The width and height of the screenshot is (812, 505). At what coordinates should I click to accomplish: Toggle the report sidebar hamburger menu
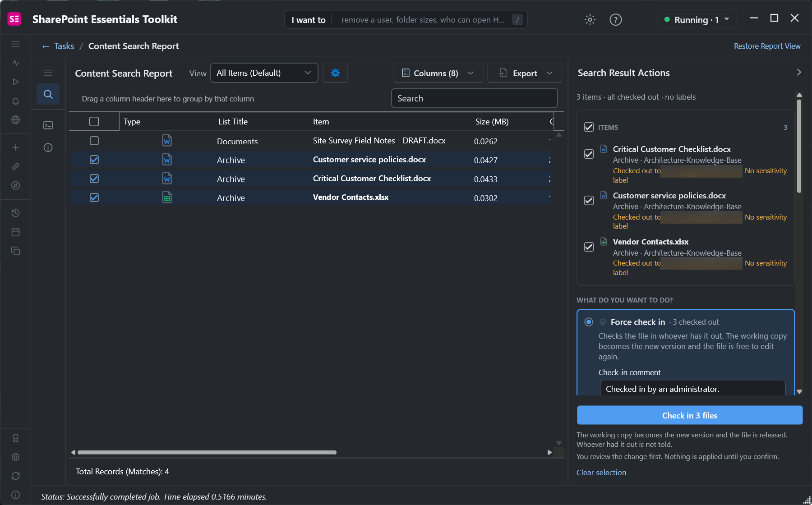pos(48,73)
